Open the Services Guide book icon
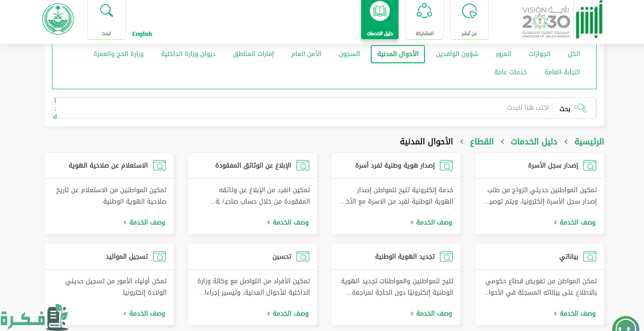Screen dimensions: 644x331 pos(379,11)
